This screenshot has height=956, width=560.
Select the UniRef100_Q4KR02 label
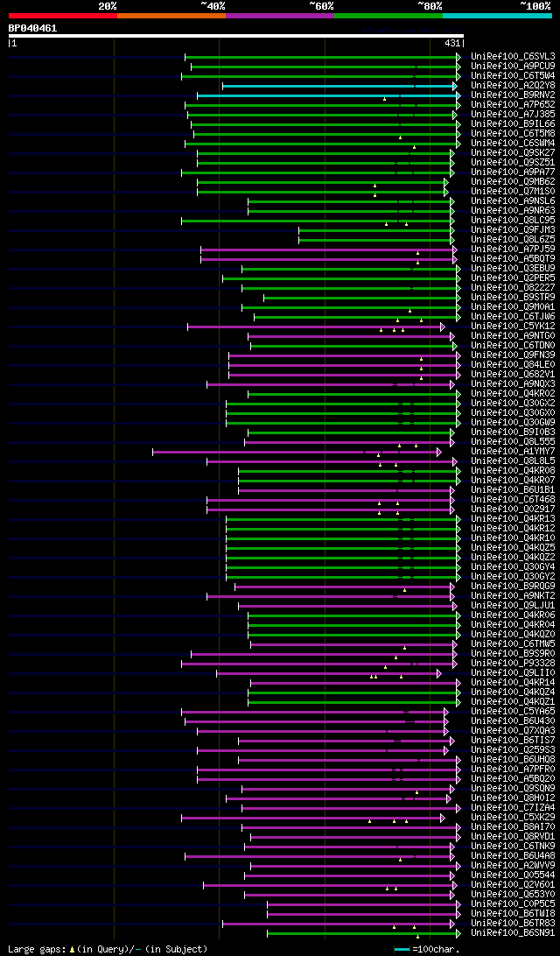pos(513,394)
